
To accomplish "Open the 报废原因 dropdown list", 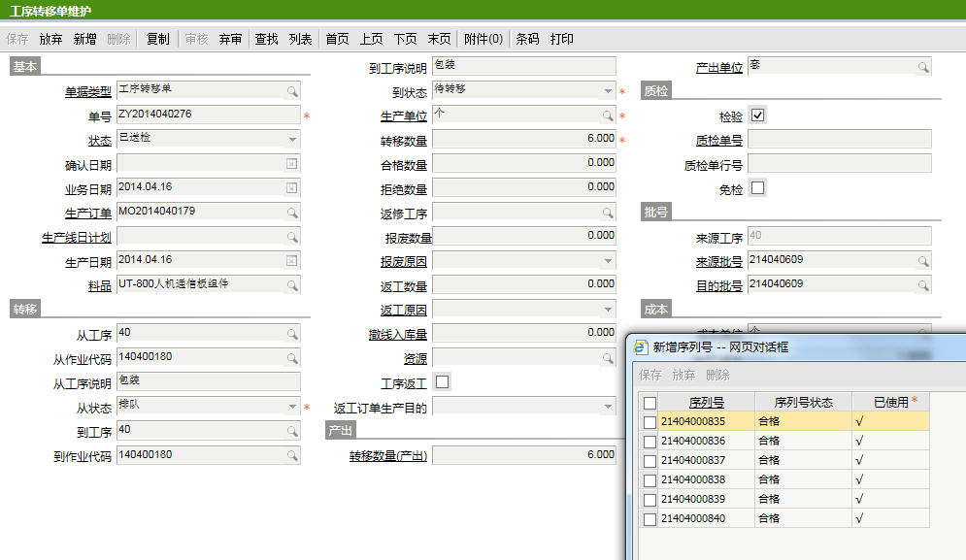I will click(x=607, y=261).
